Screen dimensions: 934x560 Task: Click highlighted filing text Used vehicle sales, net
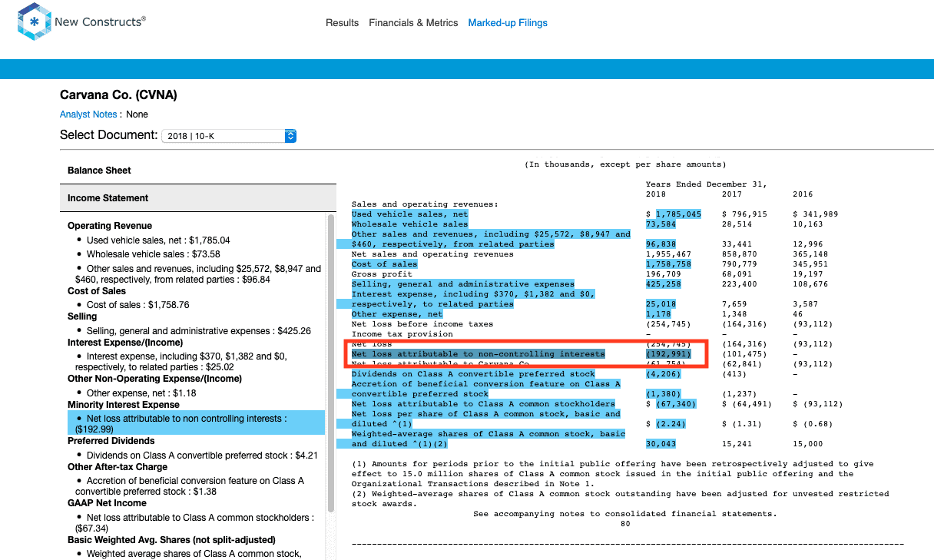pos(409,214)
